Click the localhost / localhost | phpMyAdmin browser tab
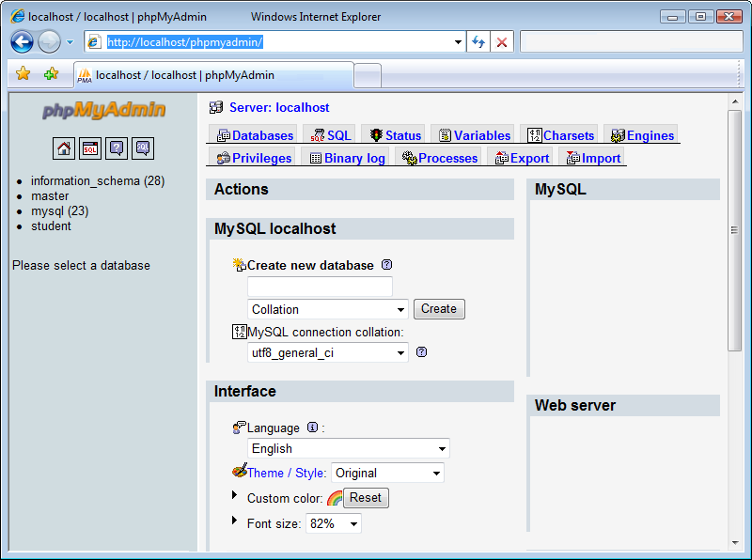Screen dimensions: 752x560 (214, 75)
